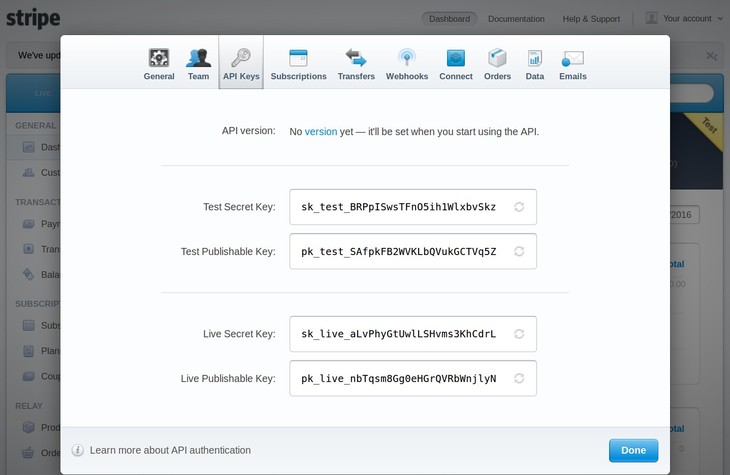Open Learn more about API authentication
730x475 pixels.
click(x=170, y=450)
